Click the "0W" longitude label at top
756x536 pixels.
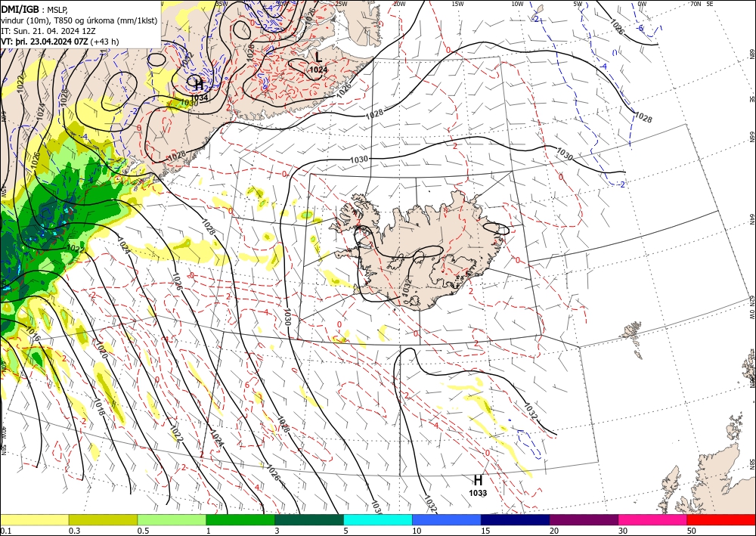click(642, 4)
